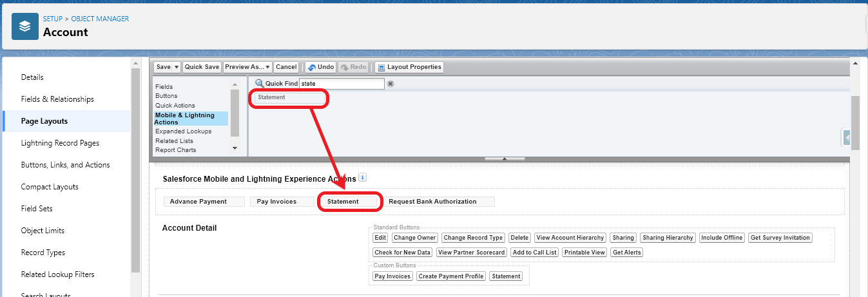Click the Printable View button
868x297 pixels.
coord(584,253)
